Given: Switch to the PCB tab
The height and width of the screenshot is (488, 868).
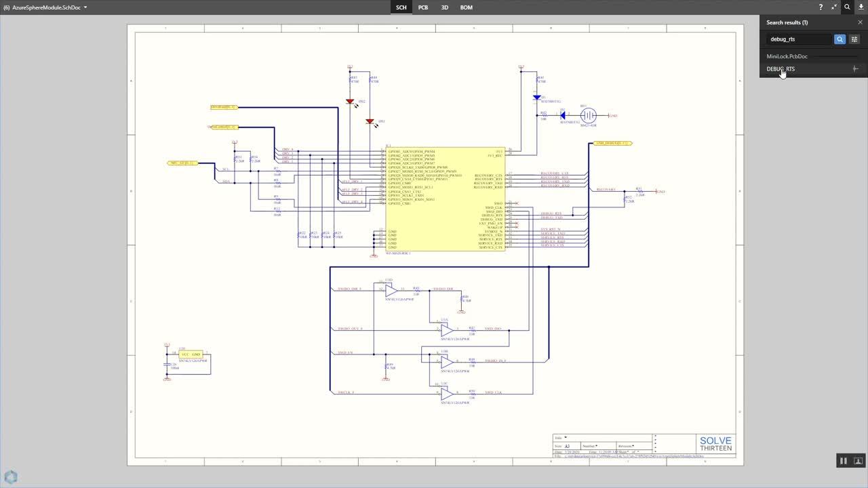Looking at the screenshot, I should [423, 7].
